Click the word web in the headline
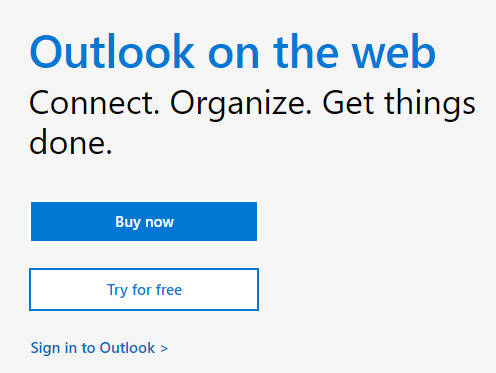 [394, 52]
